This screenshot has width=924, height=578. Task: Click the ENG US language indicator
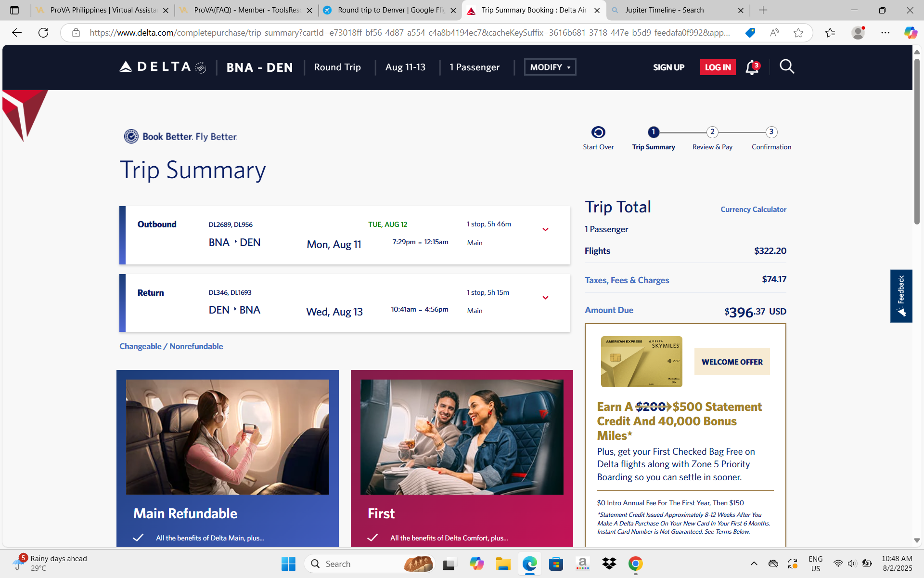point(816,563)
